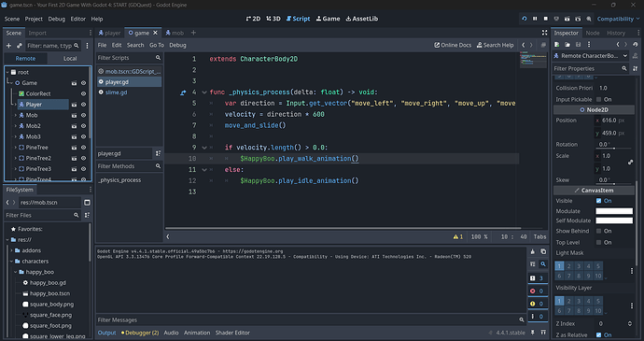Click the warning count indicator
Image resolution: width=644 pixels, height=341 pixels.
[x=458, y=236]
